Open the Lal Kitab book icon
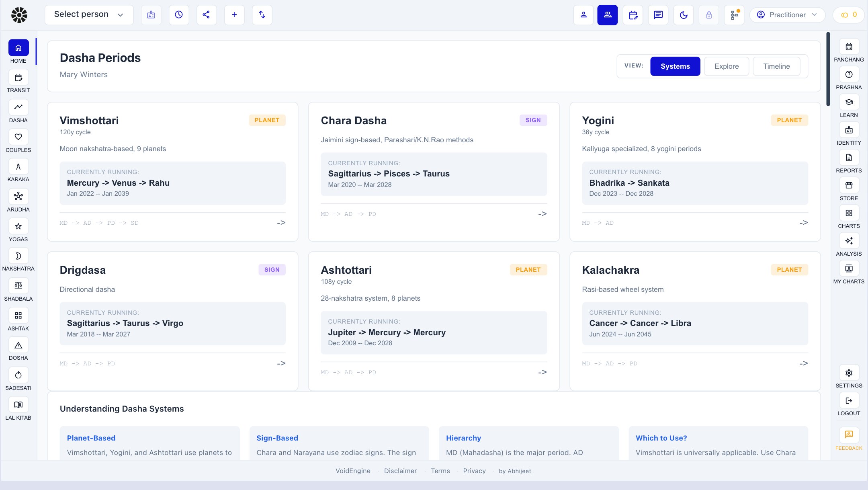The width and height of the screenshot is (868, 490). point(18,405)
